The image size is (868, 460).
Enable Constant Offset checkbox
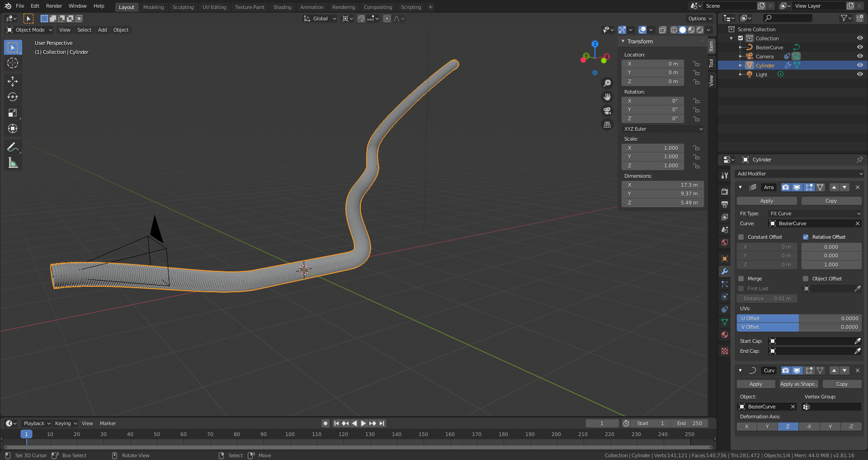pos(741,237)
